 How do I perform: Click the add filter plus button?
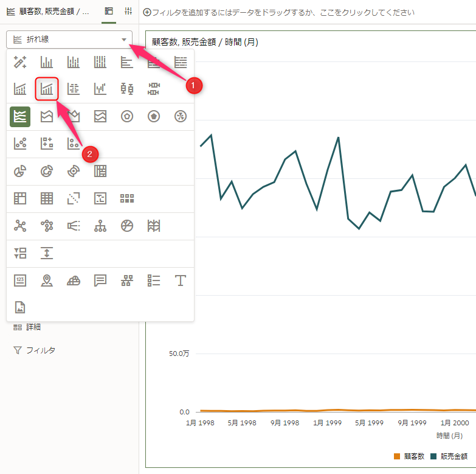(x=147, y=12)
